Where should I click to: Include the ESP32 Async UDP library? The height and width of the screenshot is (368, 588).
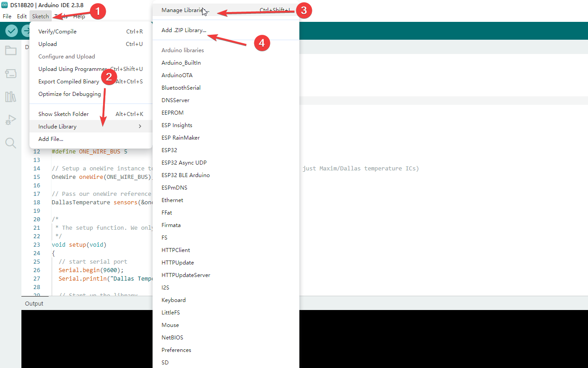[226, 163]
